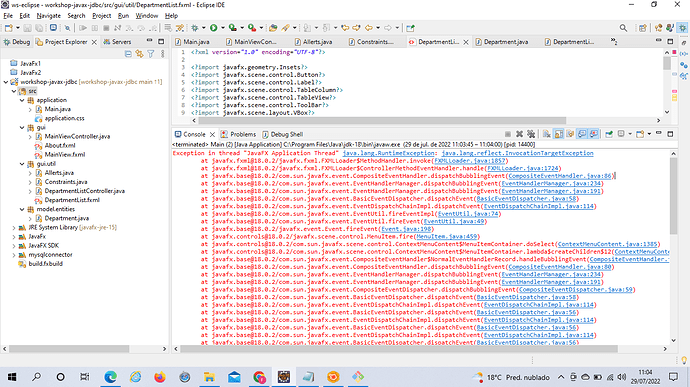Screen dimensions: 690x387
Task: Click Clear Console icon
Action: click(x=547, y=134)
